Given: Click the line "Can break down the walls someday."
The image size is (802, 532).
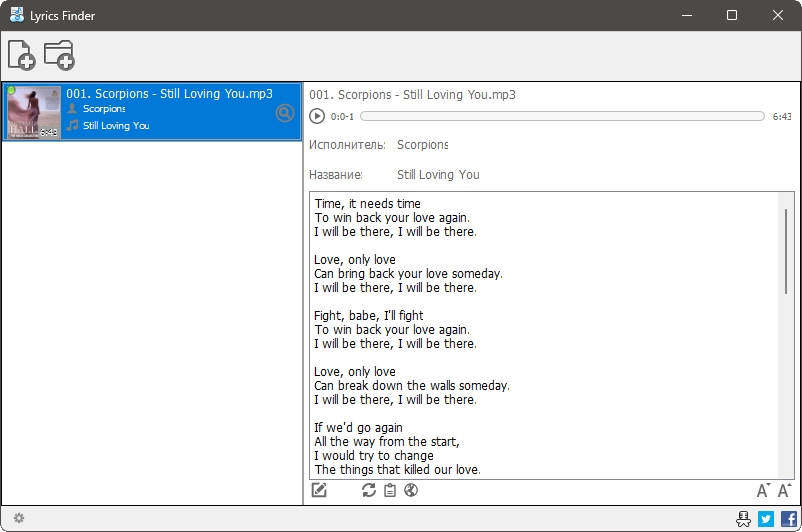Looking at the screenshot, I should pos(412,386).
